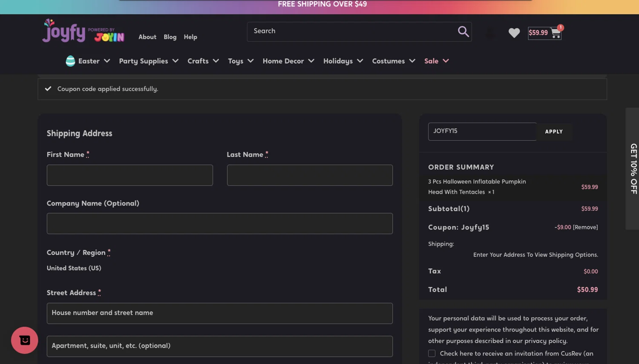
Task: Open the wishlist heart icon
Action: click(x=514, y=33)
